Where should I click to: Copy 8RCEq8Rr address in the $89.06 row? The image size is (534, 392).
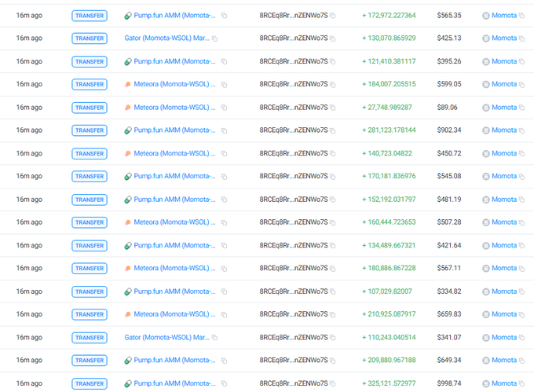[333, 108]
